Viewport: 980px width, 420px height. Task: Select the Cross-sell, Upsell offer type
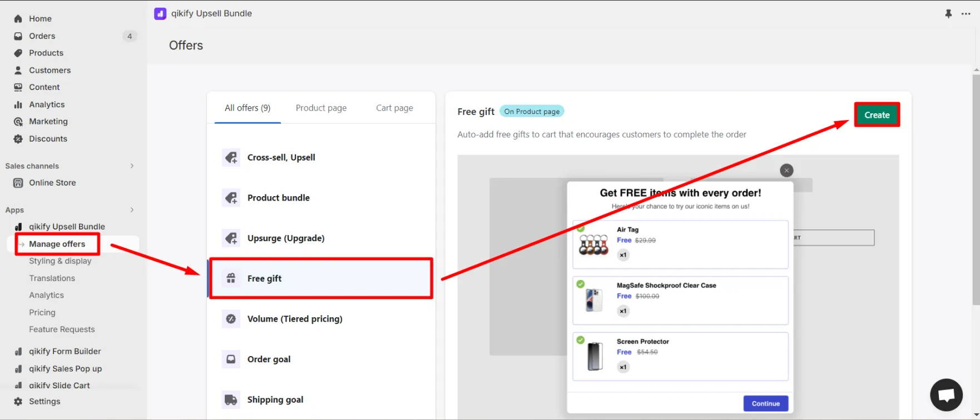[321, 158]
